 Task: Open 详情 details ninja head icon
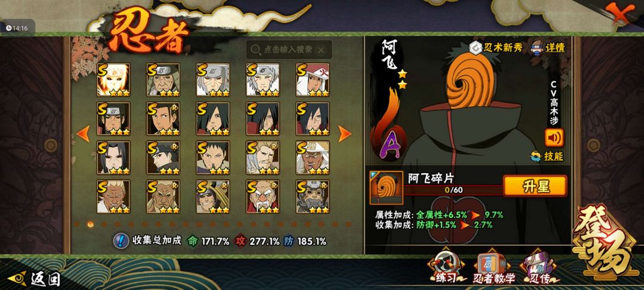click(x=549, y=48)
